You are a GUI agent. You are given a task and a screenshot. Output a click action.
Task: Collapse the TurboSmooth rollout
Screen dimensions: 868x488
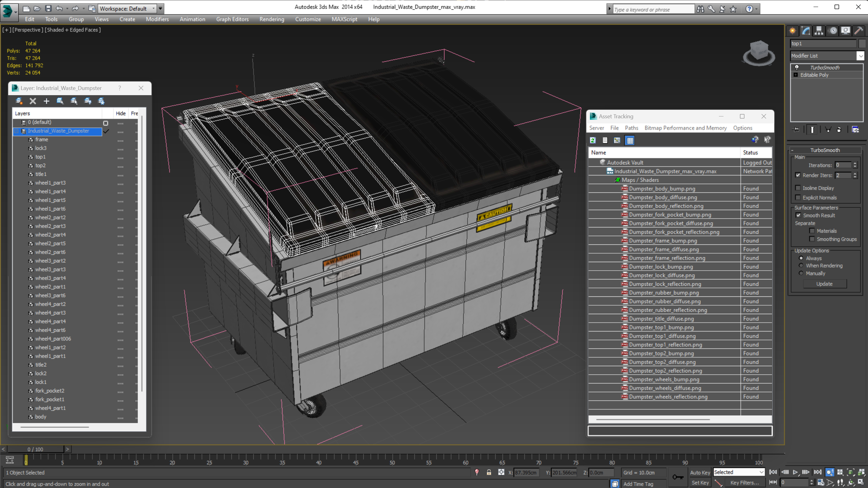point(792,150)
